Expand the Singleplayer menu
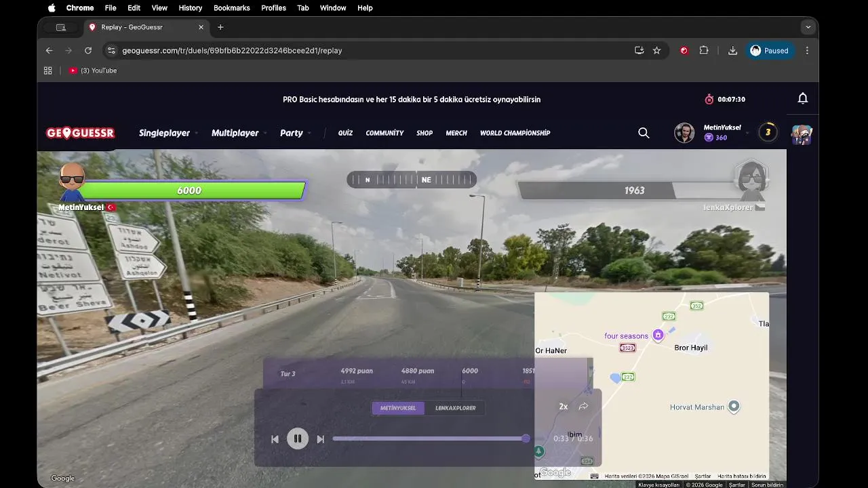The image size is (868, 488). tap(168, 133)
